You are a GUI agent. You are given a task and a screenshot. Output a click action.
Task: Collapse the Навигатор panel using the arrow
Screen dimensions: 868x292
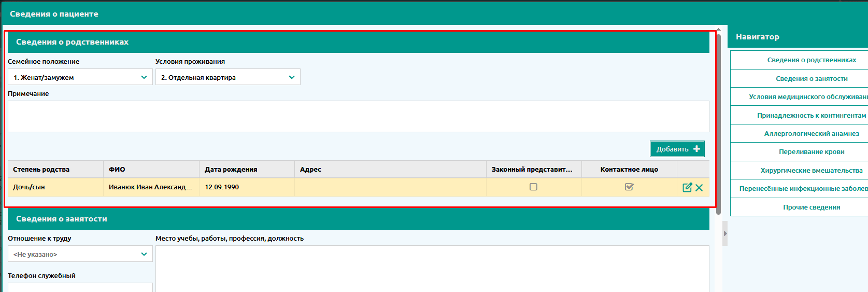click(x=725, y=233)
